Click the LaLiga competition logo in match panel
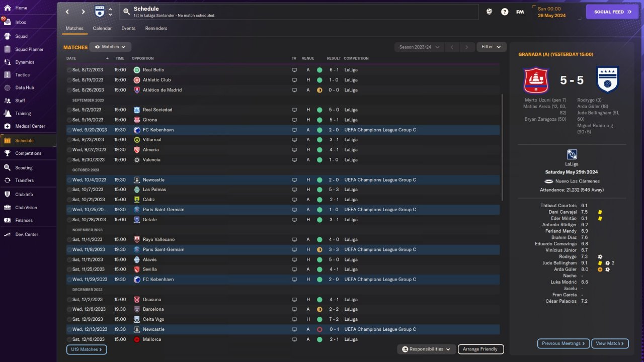This screenshot has width=644, height=362. click(x=572, y=154)
